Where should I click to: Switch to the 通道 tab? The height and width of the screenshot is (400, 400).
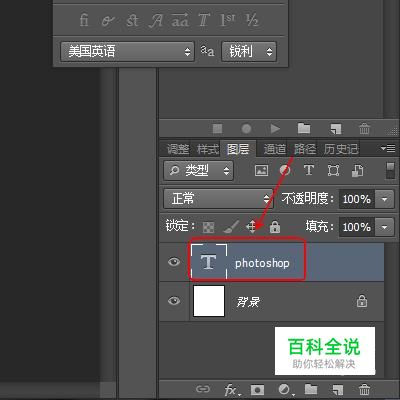(275, 149)
